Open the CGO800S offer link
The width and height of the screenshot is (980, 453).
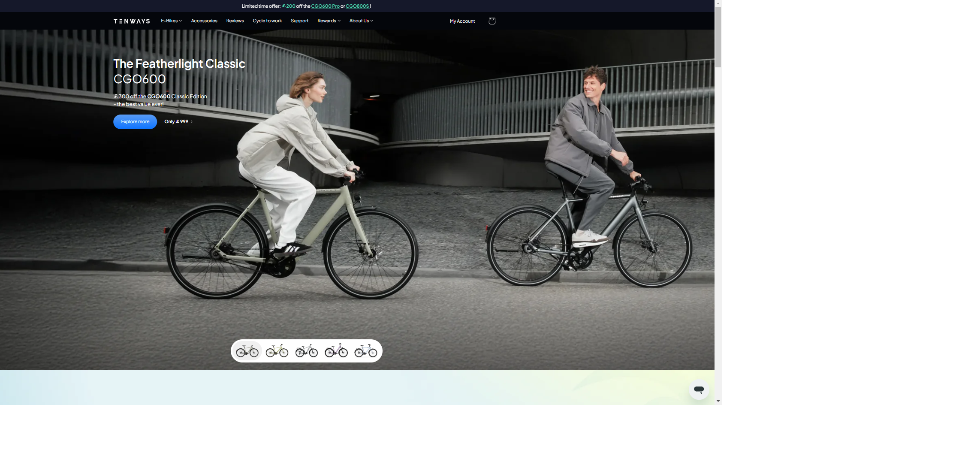[357, 6]
